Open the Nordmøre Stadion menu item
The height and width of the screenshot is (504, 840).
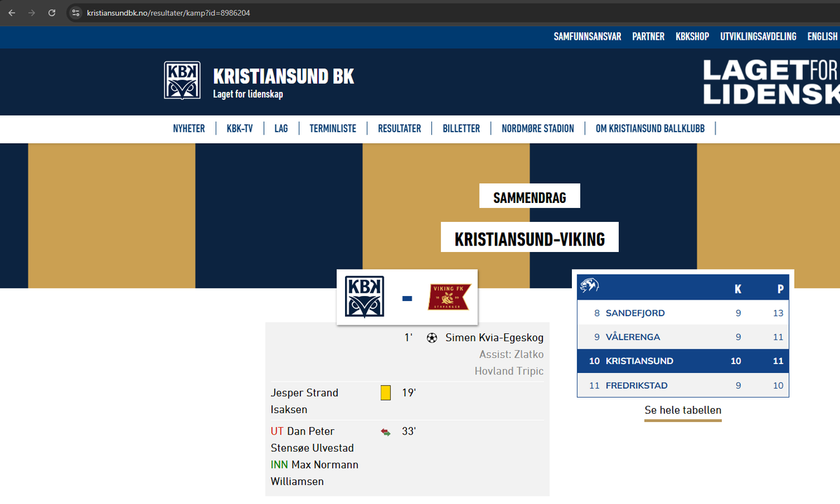tap(538, 128)
